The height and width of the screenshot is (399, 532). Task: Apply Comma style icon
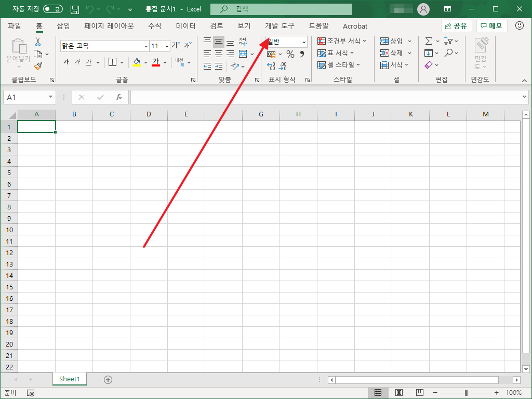pyautogui.click(x=302, y=54)
